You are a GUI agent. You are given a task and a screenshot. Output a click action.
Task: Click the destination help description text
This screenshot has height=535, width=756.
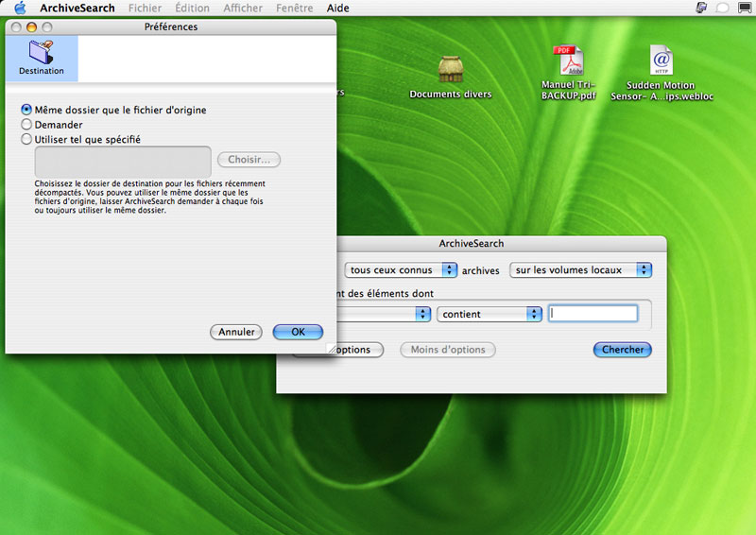click(x=150, y=197)
